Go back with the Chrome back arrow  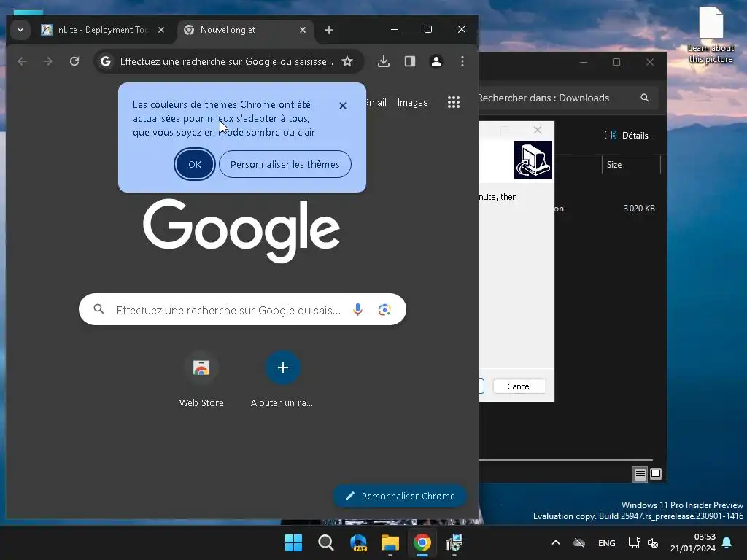pos(22,61)
